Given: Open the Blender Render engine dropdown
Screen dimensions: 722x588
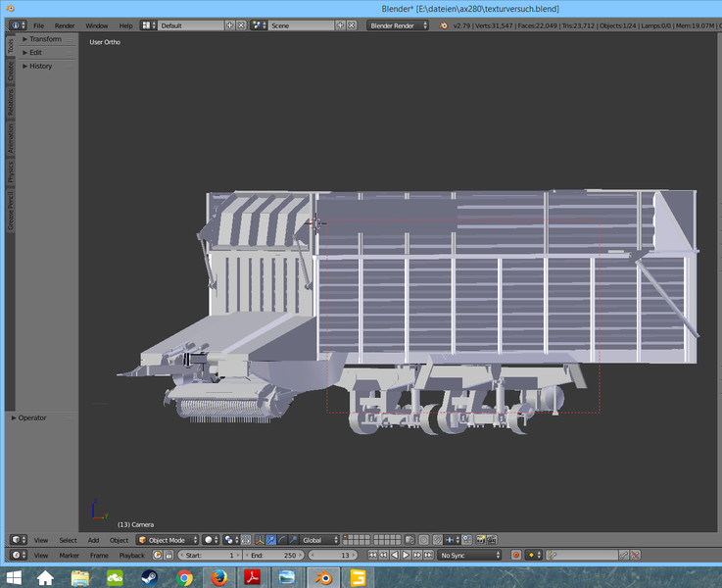Looking at the screenshot, I should 398,24.
